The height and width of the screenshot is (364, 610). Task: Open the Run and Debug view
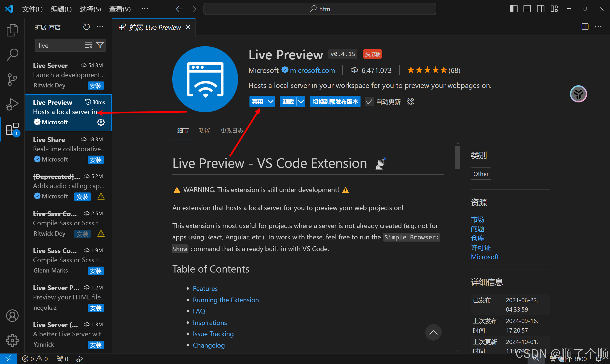[x=12, y=104]
